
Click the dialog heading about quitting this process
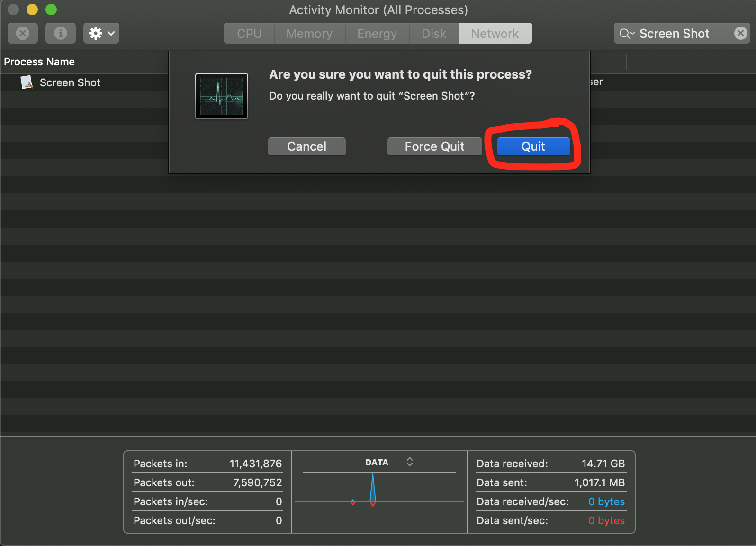(401, 74)
